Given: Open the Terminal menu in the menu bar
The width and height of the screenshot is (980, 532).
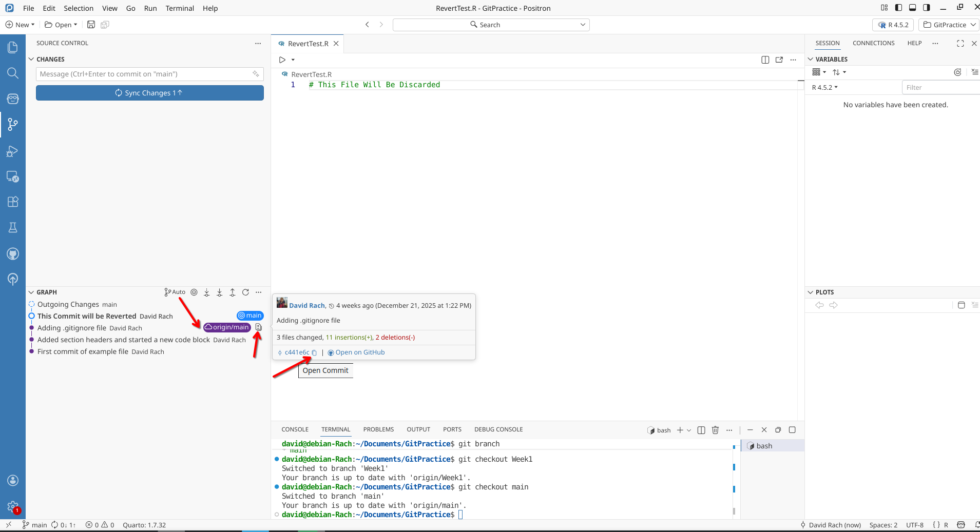Looking at the screenshot, I should tap(180, 8).
